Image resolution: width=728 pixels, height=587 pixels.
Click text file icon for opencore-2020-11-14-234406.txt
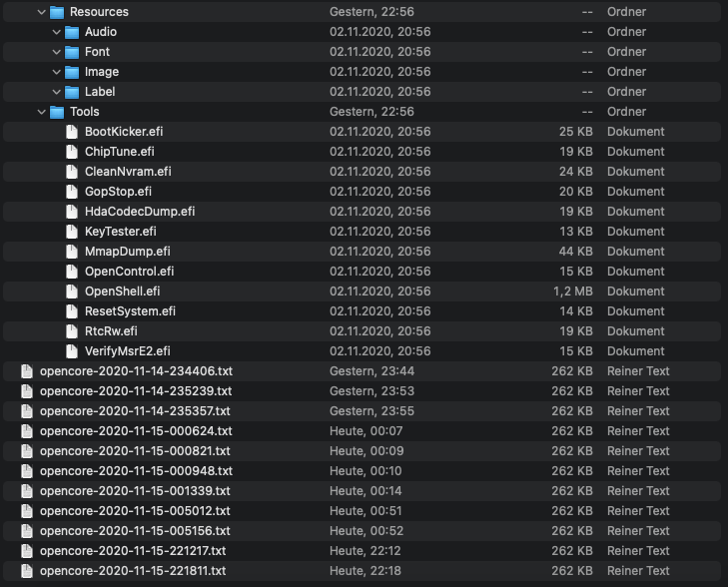[x=27, y=371]
